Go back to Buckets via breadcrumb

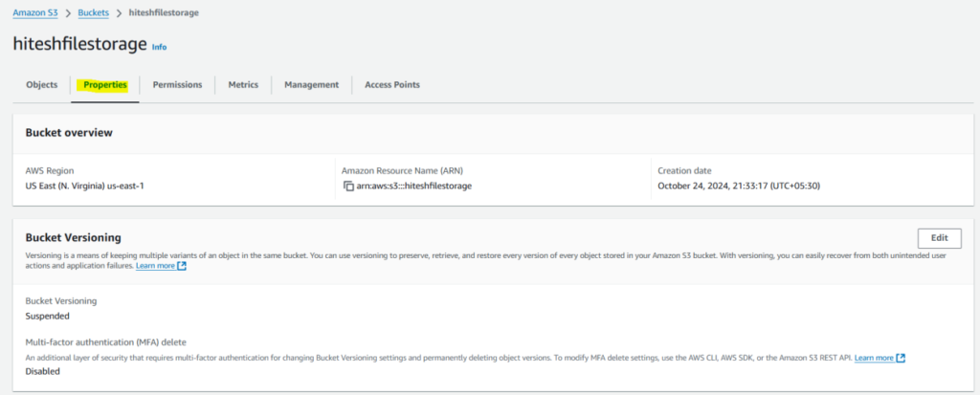click(x=93, y=12)
